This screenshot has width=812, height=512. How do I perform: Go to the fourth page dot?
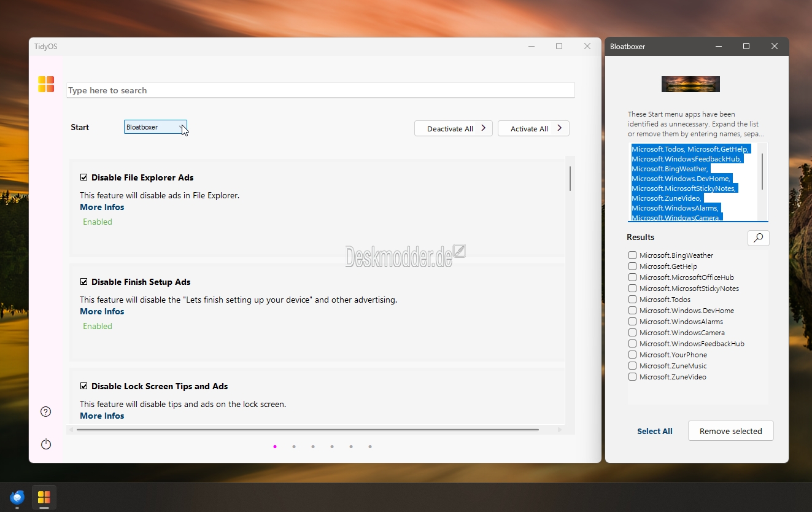(x=332, y=447)
